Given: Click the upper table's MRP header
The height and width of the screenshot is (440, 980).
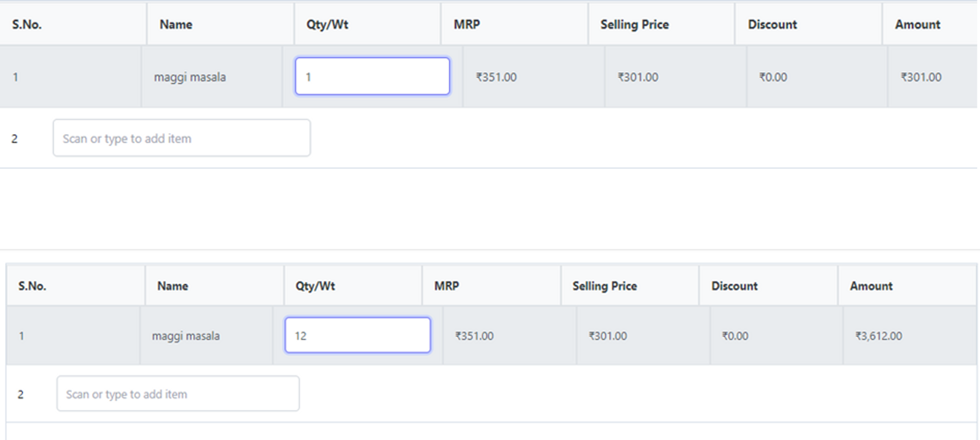Looking at the screenshot, I should click(x=467, y=24).
